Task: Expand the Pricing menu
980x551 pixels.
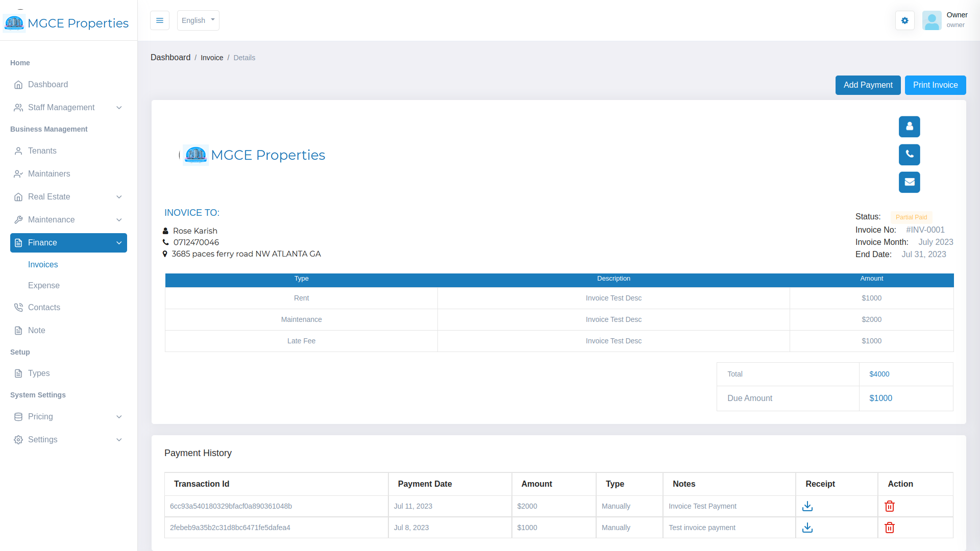Action: click(68, 417)
